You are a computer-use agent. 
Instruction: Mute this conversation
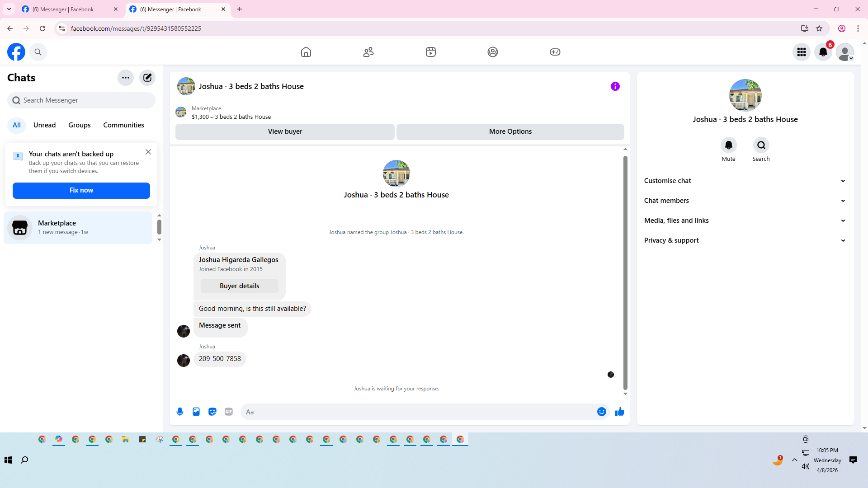(x=728, y=145)
